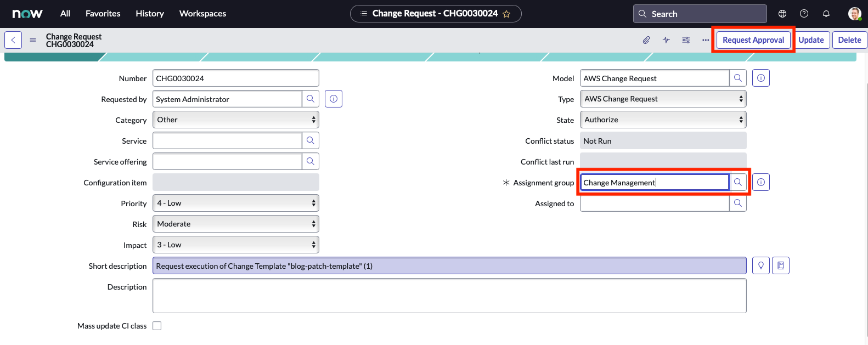This screenshot has width=868, height=345.
Task: Open the Type dropdown
Action: coord(663,99)
